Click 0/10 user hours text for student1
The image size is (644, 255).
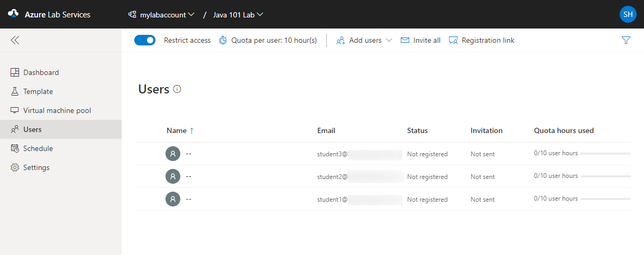click(556, 199)
